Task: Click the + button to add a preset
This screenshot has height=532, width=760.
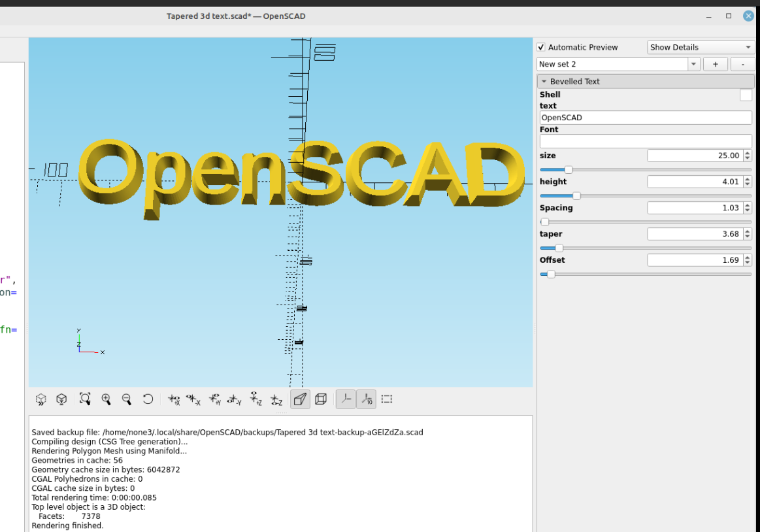Action: (715, 63)
